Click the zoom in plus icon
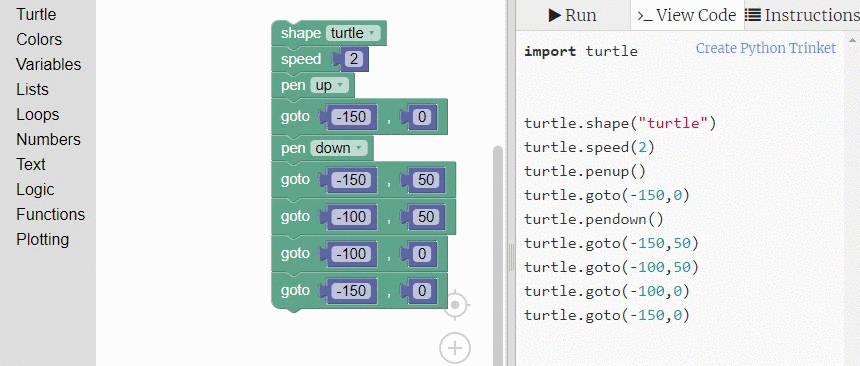The height and width of the screenshot is (366, 860). 455,348
